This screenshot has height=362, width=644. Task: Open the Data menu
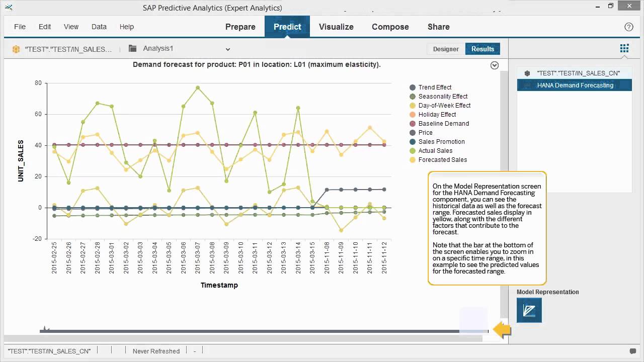[99, 27]
